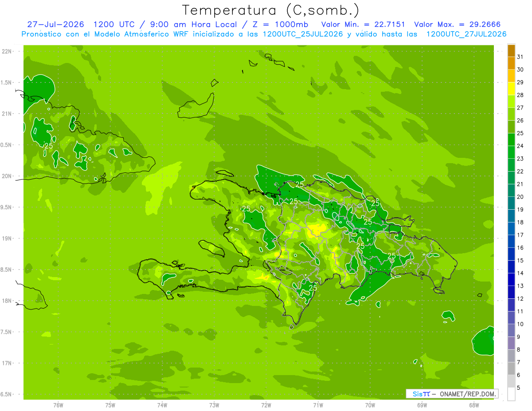This screenshot has height=411, width=532.
Task: Click the title 'Temperatura (C,somb.)'
Action: pos(271,10)
